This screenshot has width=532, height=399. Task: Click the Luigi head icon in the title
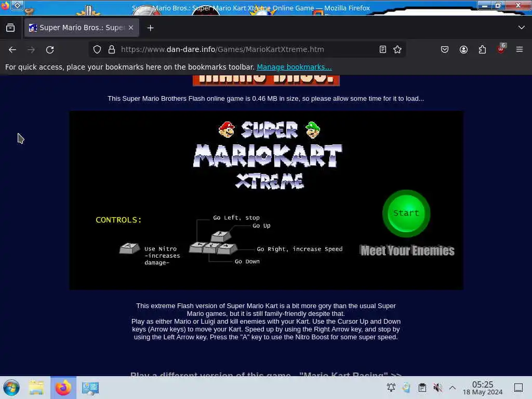pos(312,130)
